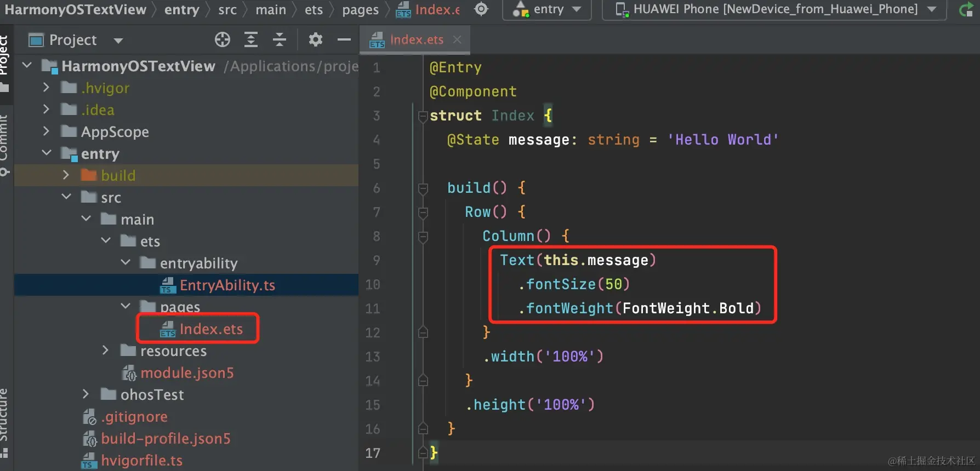The height and width of the screenshot is (471, 980).
Task: Fold struct Index block at line 3
Action: [423, 116]
